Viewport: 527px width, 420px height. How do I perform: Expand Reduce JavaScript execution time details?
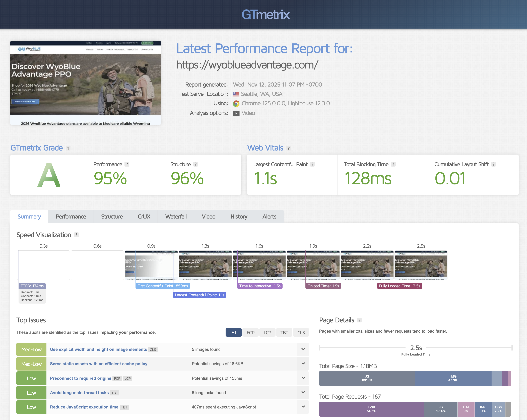(303, 407)
